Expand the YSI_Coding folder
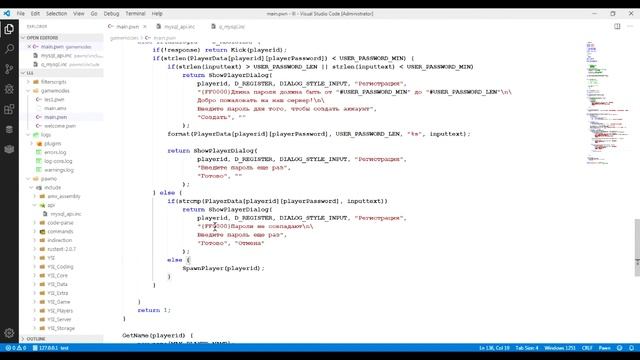This screenshot has width=640, height=360. [x=61, y=267]
